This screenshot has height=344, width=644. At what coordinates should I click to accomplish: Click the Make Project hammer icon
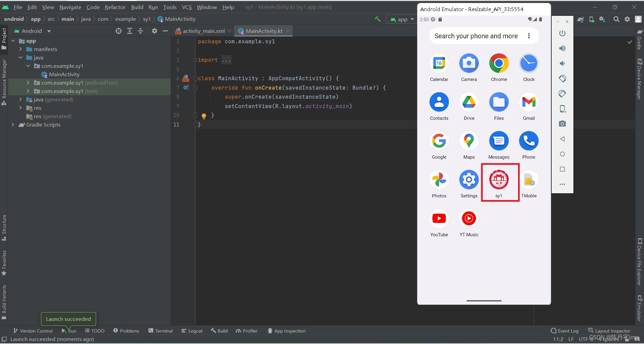point(378,19)
